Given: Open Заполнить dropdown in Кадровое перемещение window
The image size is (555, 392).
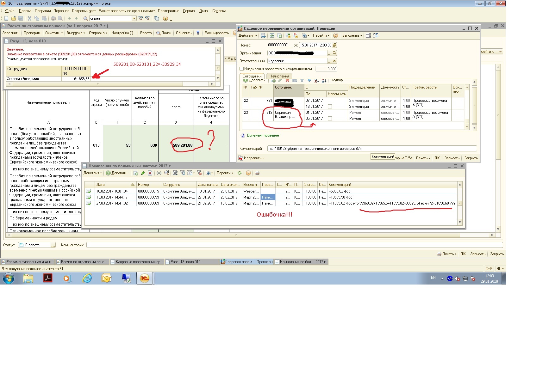Looking at the screenshot, I should pyautogui.click(x=352, y=35).
